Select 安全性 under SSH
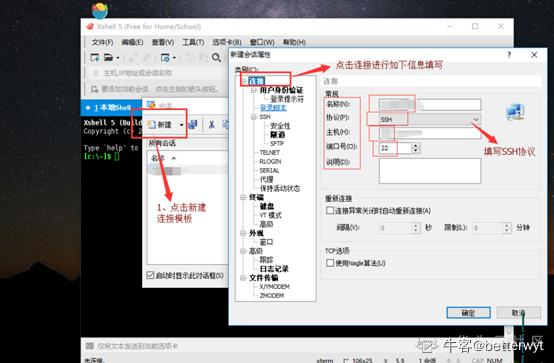The image size is (554, 363). click(x=280, y=126)
